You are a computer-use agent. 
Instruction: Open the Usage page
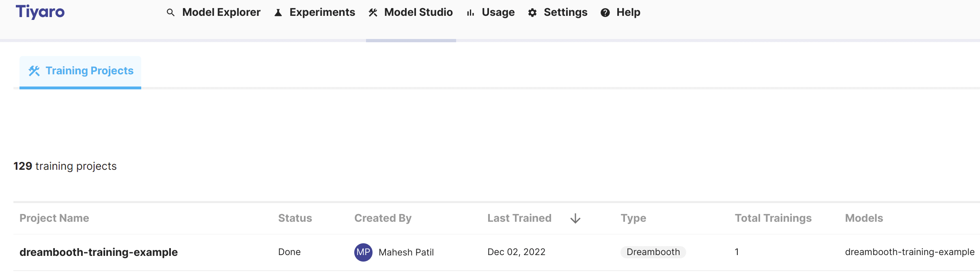tap(498, 12)
